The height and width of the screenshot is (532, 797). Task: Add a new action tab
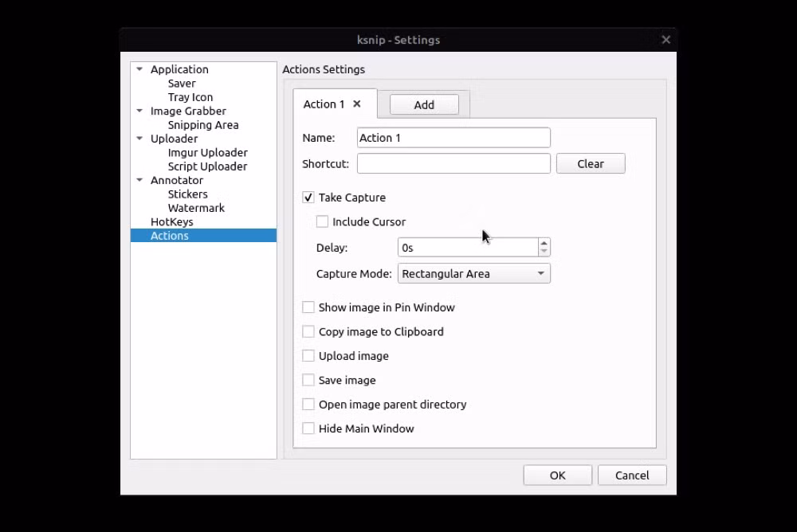(424, 104)
